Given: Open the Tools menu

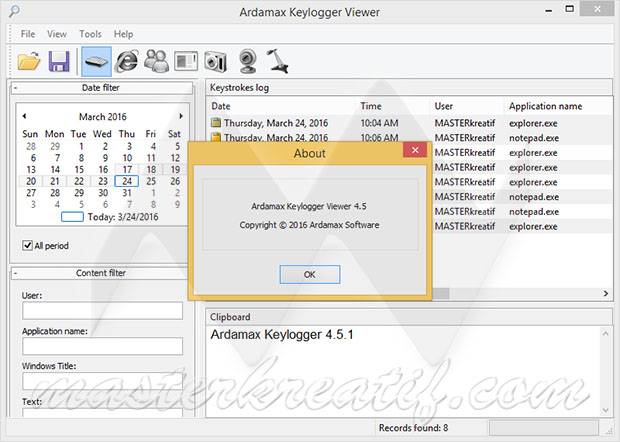Looking at the screenshot, I should 90,34.
